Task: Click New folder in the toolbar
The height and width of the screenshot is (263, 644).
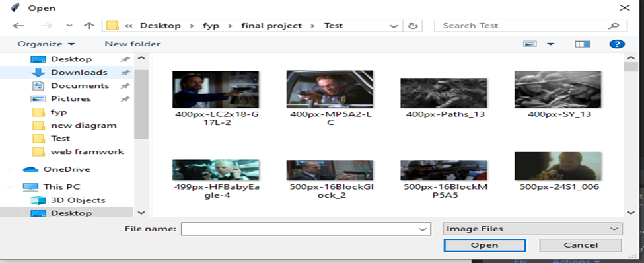Action: [x=132, y=44]
